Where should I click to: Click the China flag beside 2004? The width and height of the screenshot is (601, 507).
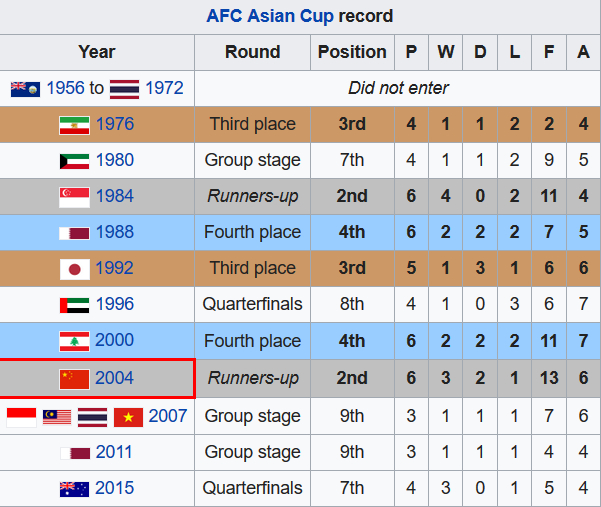(x=73, y=378)
